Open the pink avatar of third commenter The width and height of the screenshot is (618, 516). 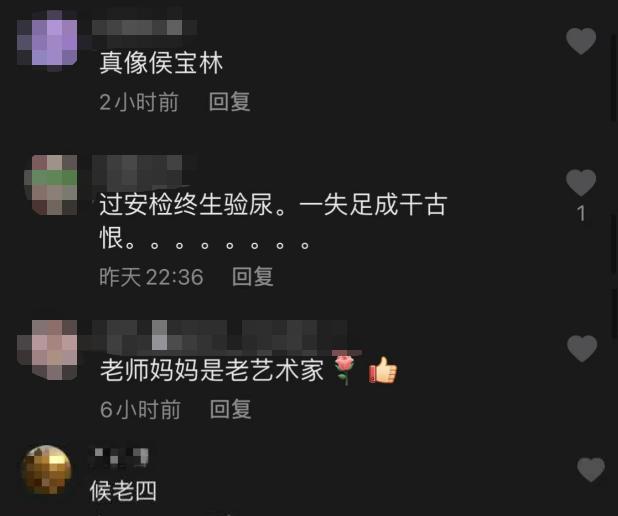pos(47,350)
